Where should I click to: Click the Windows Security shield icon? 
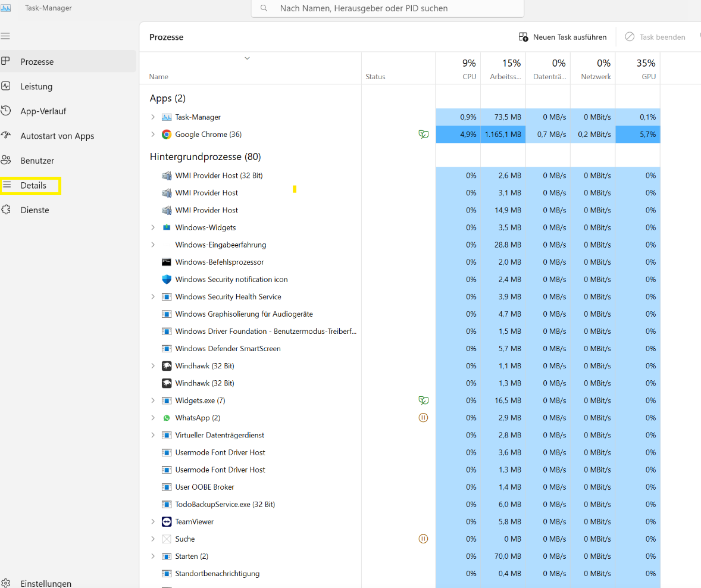point(166,280)
